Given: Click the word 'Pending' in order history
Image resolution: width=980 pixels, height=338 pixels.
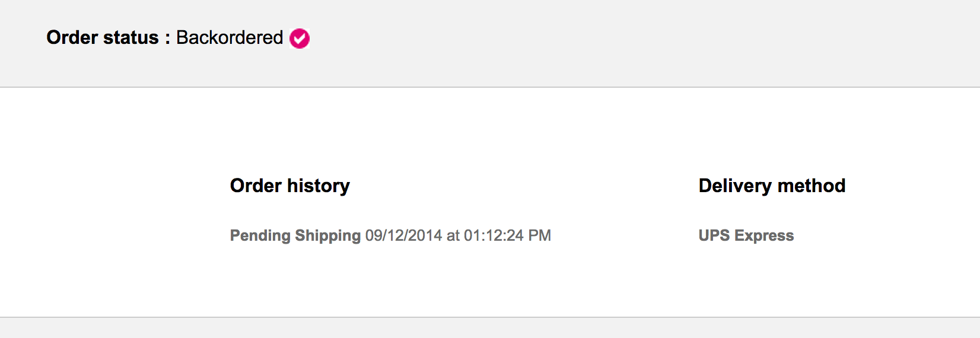Looking at the screenshot, I should [x=260, y=235].
